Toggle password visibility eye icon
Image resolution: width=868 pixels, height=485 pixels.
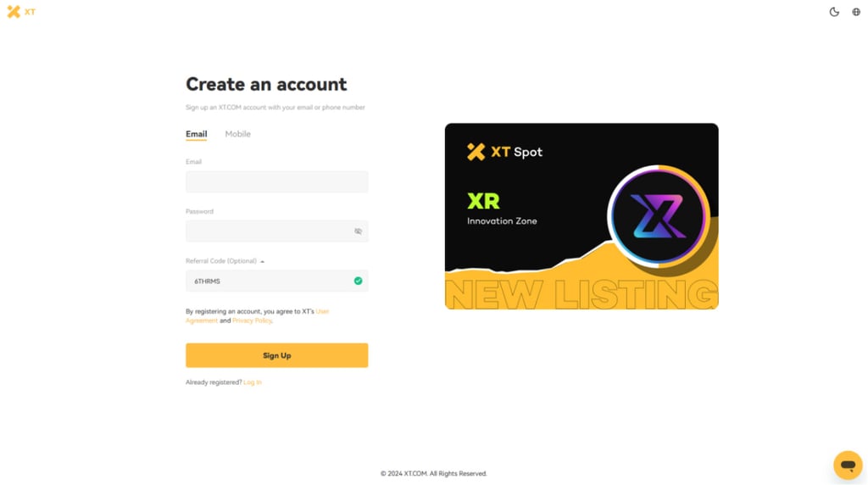click(x=359, y=231)
